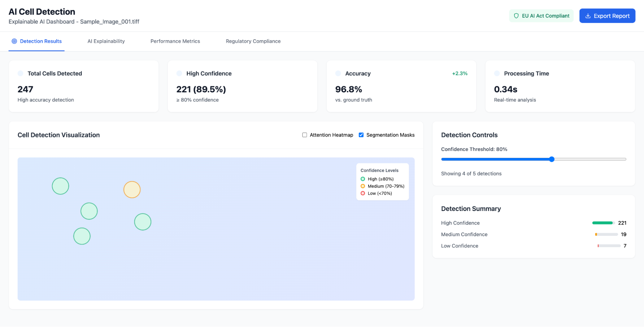Click the High Confidence green progress bar
Viewport: 644px width, 327px height.
tap(602, 223)
